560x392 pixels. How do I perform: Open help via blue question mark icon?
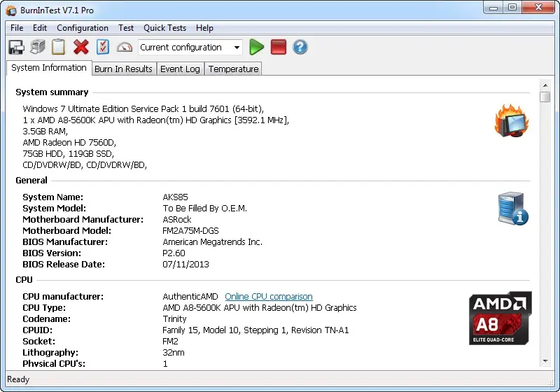click(x=300, y=47)
